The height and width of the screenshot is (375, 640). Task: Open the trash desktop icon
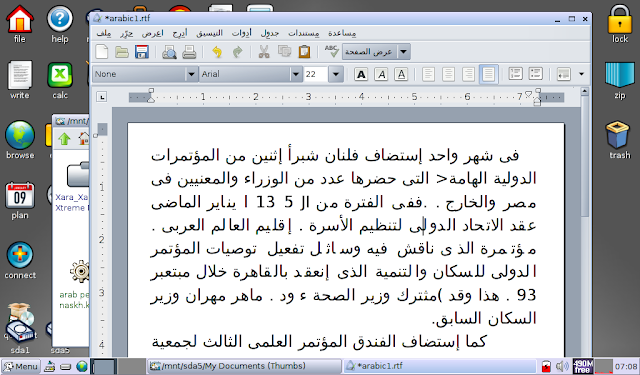click(x=620, y=140)
